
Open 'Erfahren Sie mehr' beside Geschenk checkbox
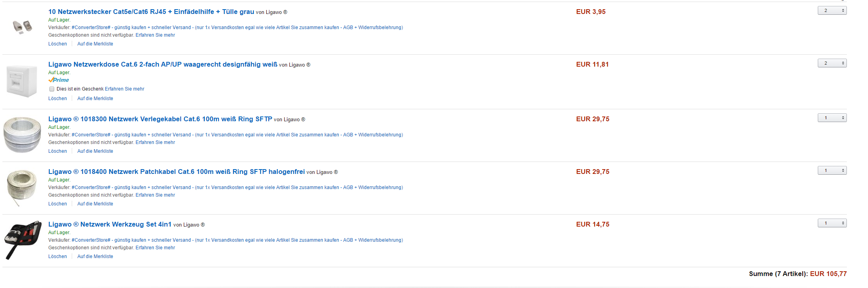tap(124, 89)
